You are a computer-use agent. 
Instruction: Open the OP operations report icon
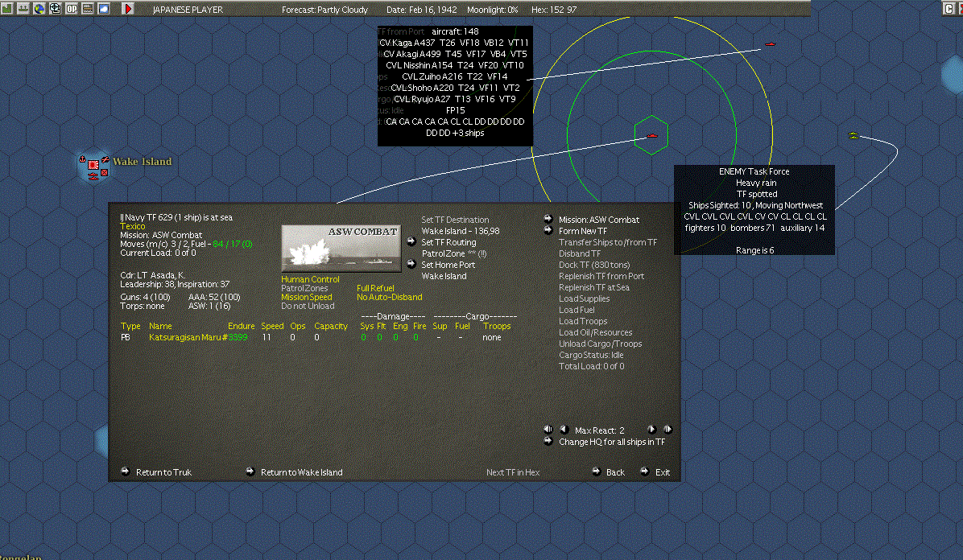pyautogui.click(x=71, y=8)
